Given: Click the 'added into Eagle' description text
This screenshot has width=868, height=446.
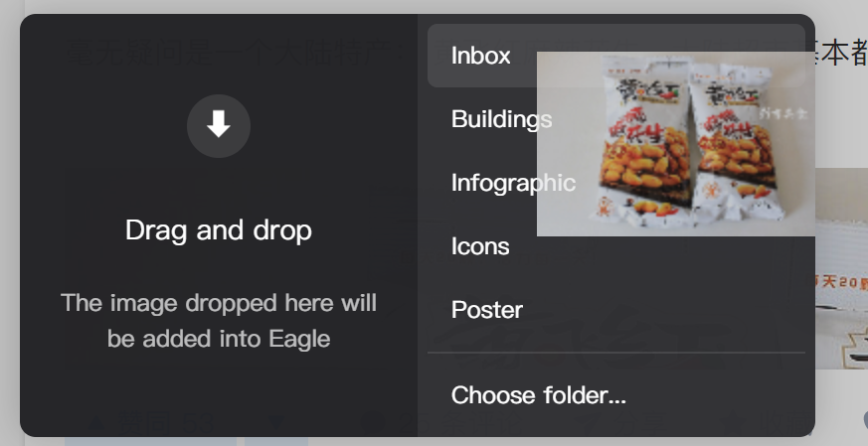Looking at the screenshot, I should click(219, 339).
